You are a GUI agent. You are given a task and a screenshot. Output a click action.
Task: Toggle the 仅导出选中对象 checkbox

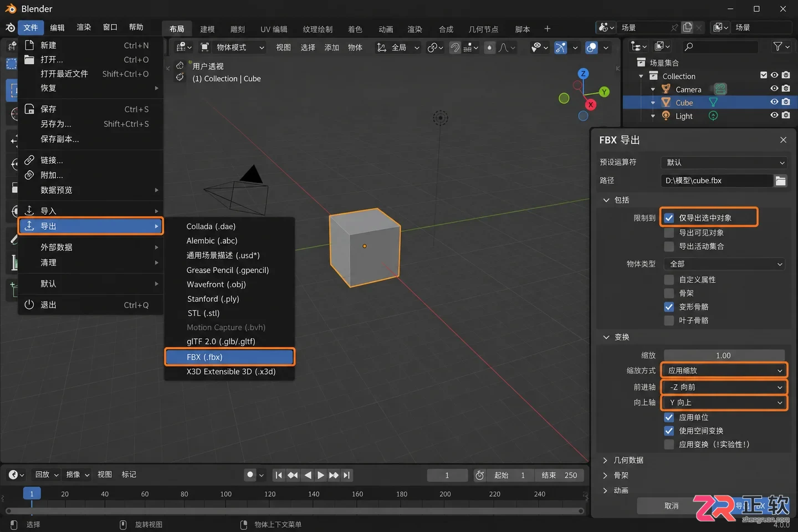coord(669,218)
